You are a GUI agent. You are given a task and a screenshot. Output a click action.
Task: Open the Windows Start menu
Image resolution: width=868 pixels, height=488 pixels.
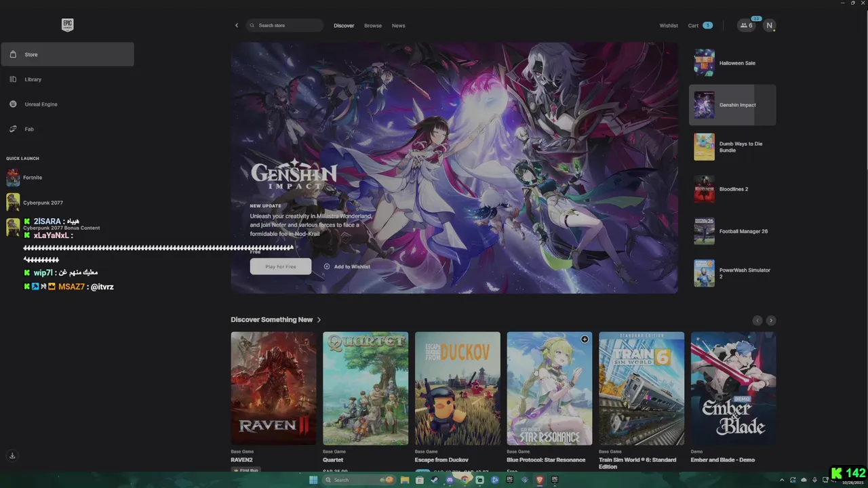(x=313, y=480)
